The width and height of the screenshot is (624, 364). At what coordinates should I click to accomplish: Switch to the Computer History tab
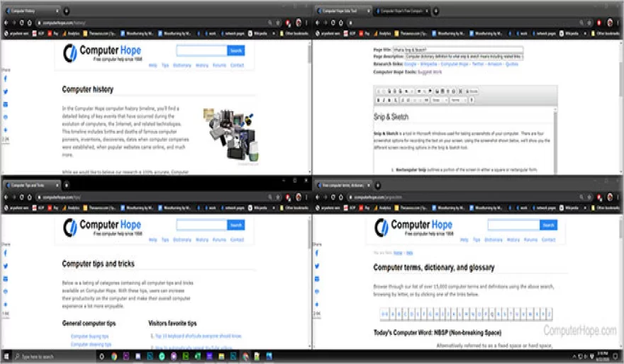[31, 11]
